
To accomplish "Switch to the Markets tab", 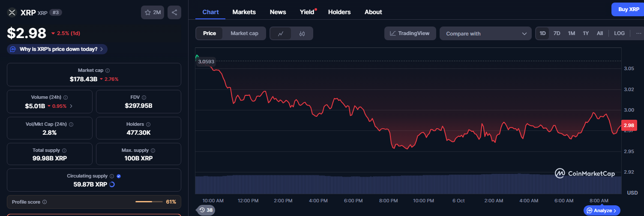I will 244,12.
